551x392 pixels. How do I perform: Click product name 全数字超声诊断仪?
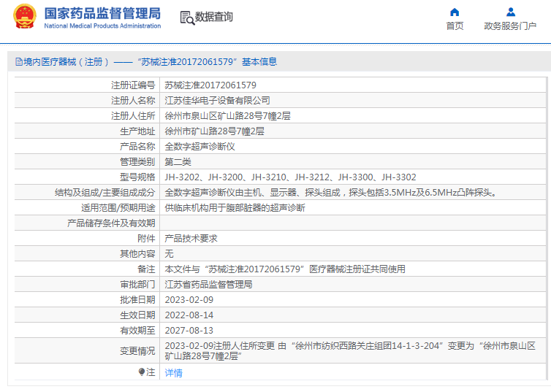point(199,147)
